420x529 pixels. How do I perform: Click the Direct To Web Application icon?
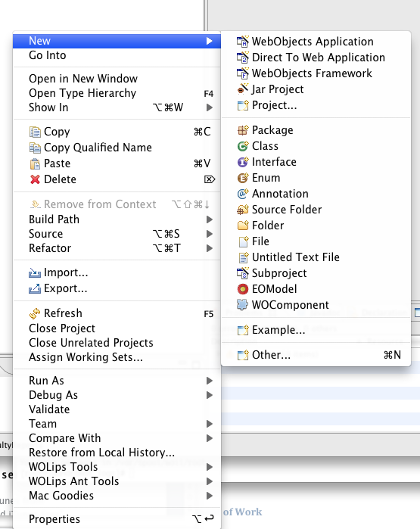click(x=243, y=58)
